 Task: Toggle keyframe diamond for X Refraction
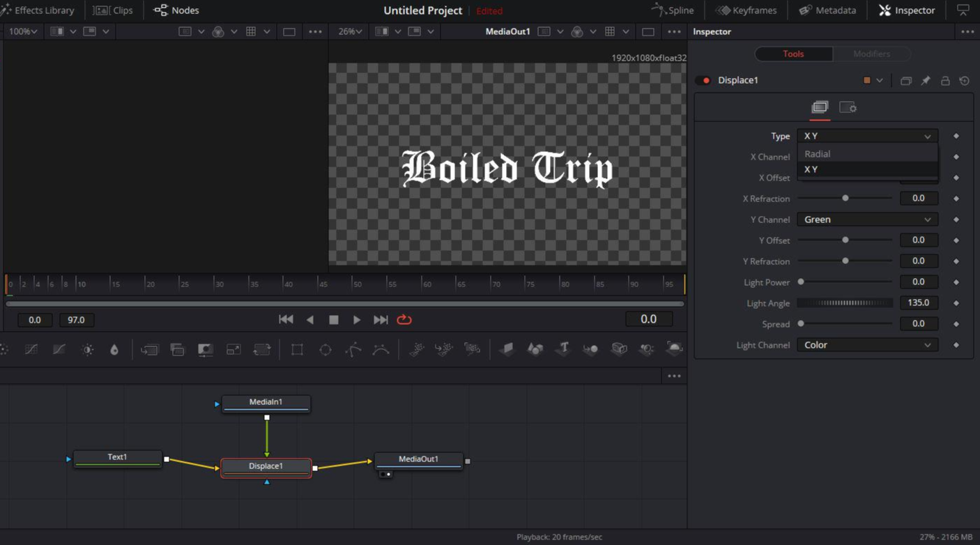pyautogui.click(x=956, y=199)
